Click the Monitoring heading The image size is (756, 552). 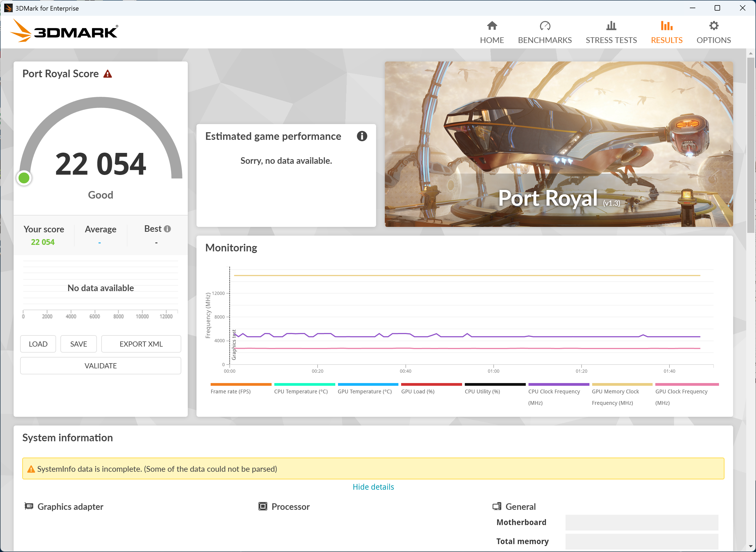(x=231, y=248)
